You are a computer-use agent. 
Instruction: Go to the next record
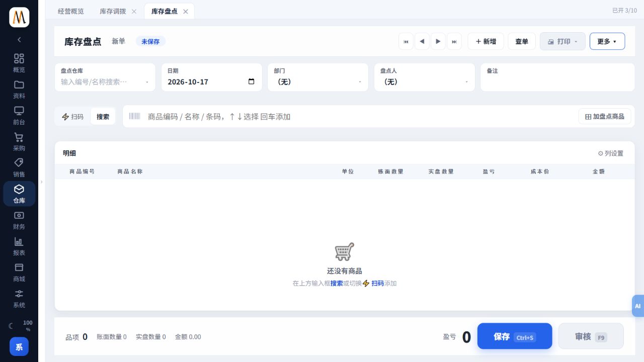point(438,41)
